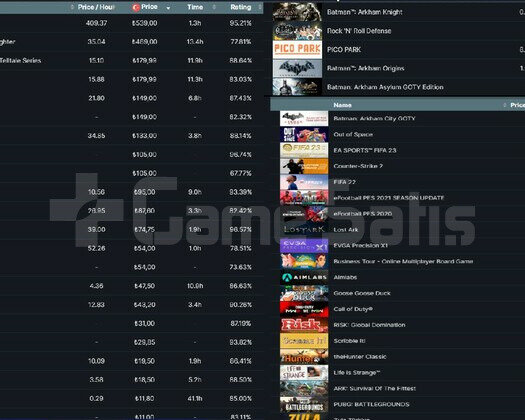
Task: Open Life is Strange title link
Action: click(x=357, y=372)
